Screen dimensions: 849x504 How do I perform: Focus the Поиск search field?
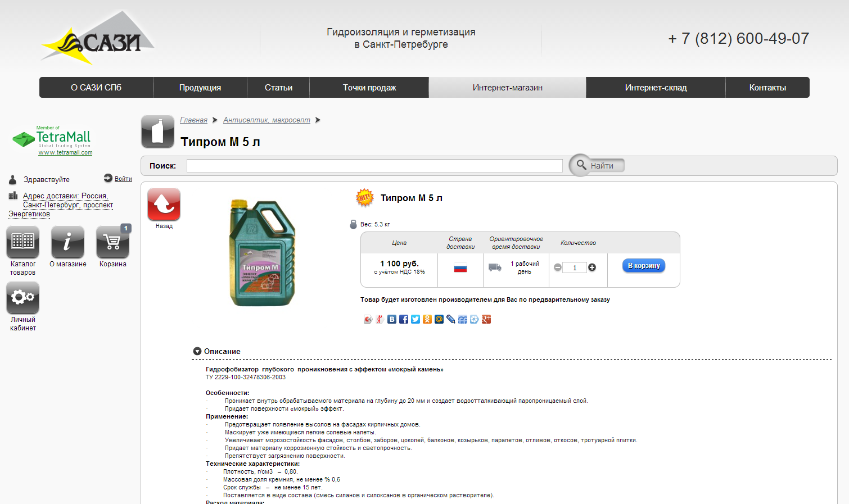click(x=374, y=166)
